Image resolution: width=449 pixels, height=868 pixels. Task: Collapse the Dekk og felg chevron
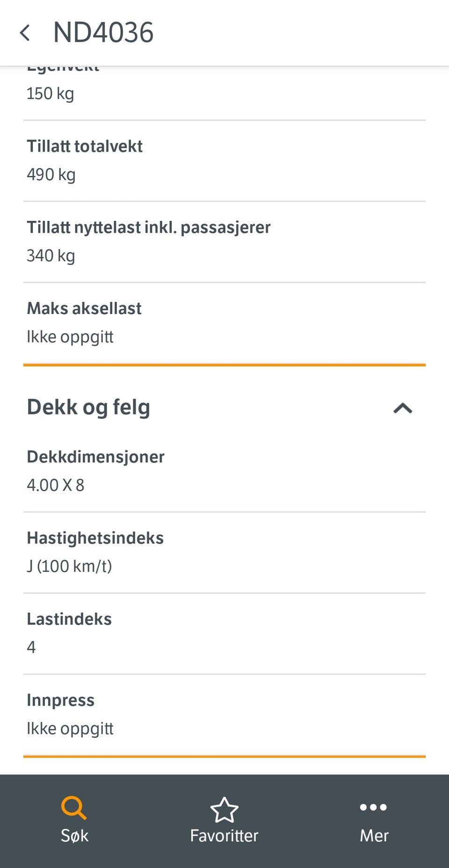coord(403,408)
